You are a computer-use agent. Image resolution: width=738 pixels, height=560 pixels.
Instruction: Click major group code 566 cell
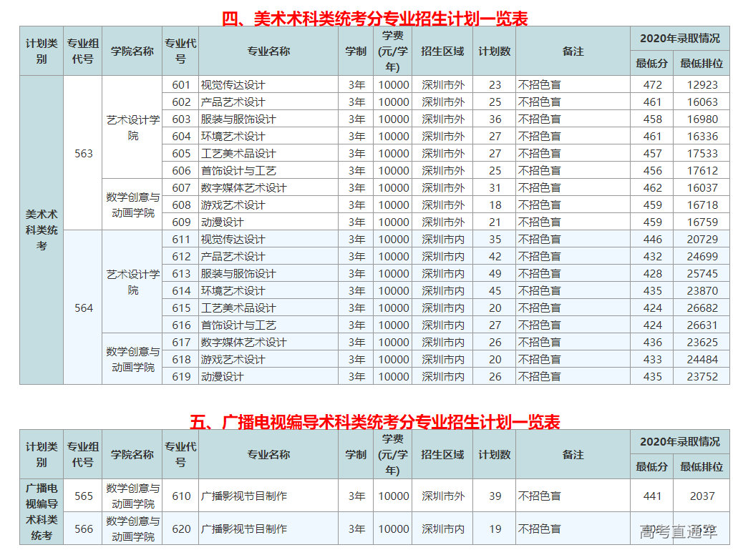click(x=84, y=529)
